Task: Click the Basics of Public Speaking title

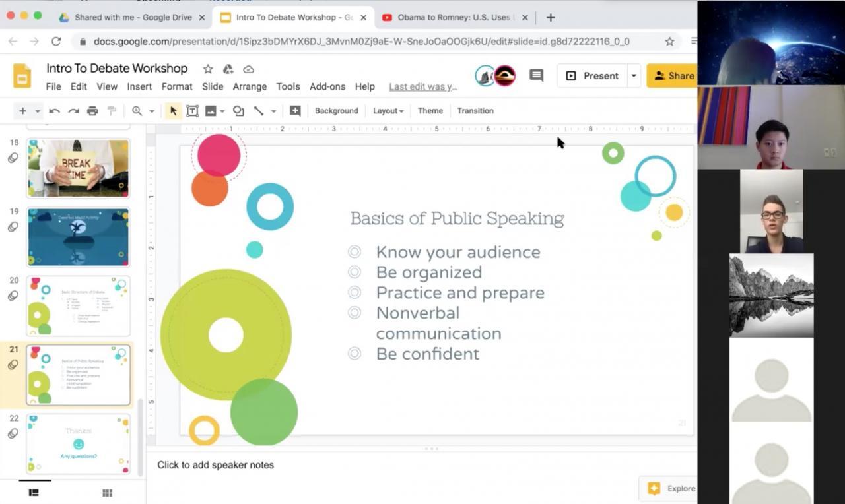Action: pos(457,218)
